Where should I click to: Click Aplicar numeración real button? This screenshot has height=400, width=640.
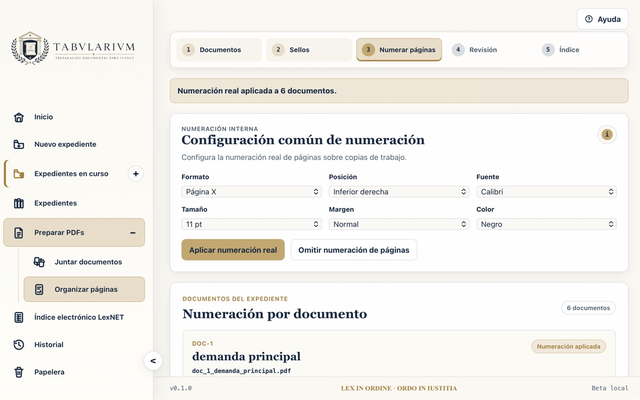pyautogui.click(x=233, y=250)
